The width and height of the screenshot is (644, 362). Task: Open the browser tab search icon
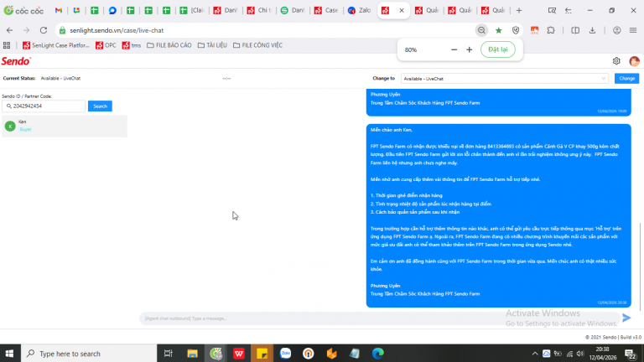(x=552, y=11)
